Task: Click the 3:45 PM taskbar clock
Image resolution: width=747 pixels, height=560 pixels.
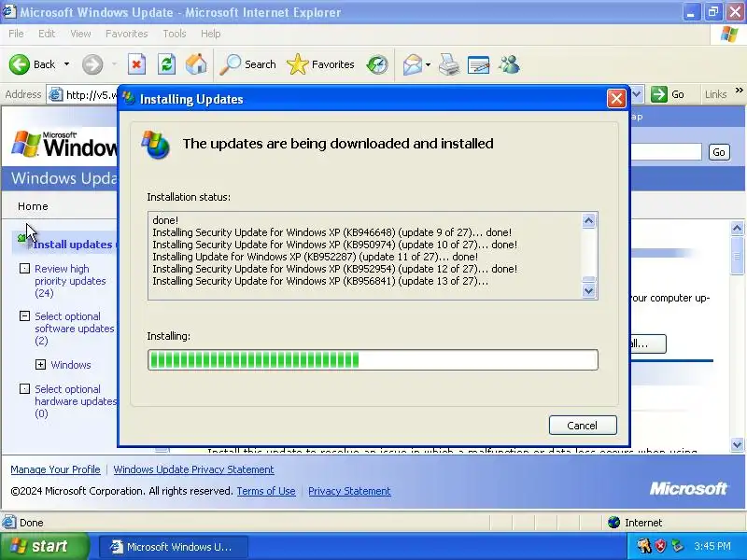Action: coord(712,546)
